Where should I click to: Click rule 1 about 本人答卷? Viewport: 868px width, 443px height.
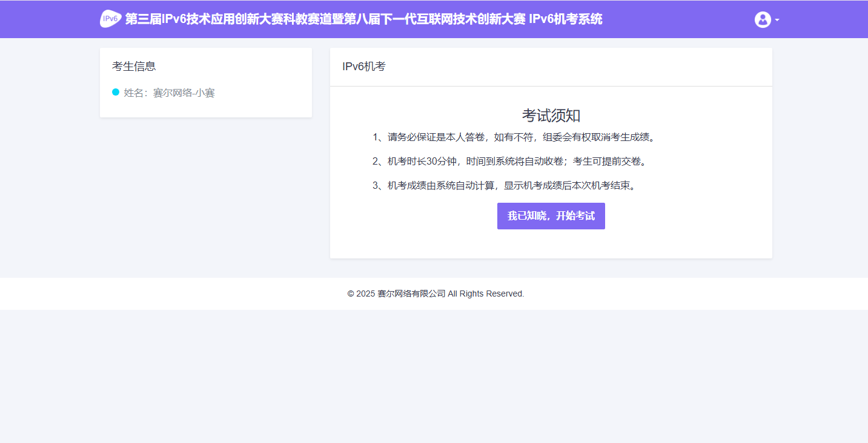(x=436, y=137)
